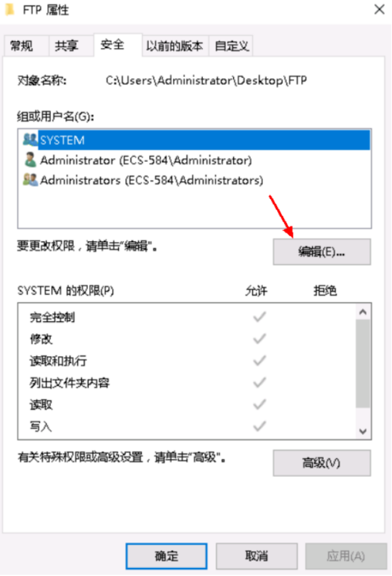Screen dimensions: 392x576
Task: Click the FTP folder icon in title bar
Action: 10,9
